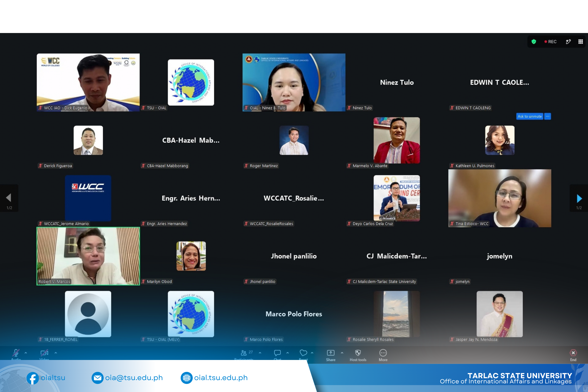
Task: Click the 'CJ Malicdem-Tarlac State University' name label
Action: point(384,281)
